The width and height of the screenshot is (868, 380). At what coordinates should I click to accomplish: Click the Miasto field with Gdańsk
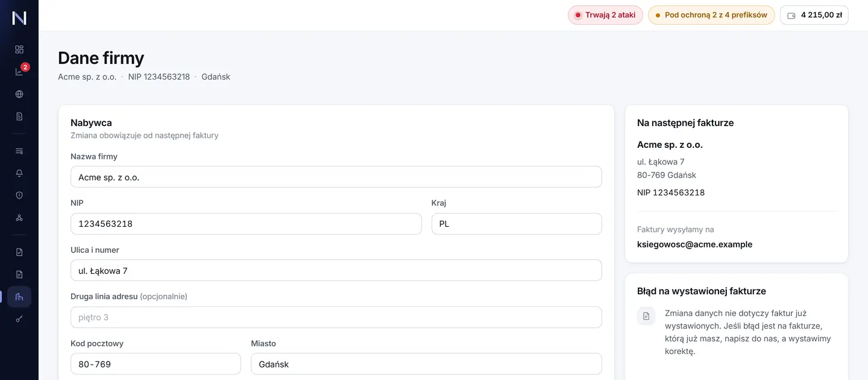click(x=426, y=364)
